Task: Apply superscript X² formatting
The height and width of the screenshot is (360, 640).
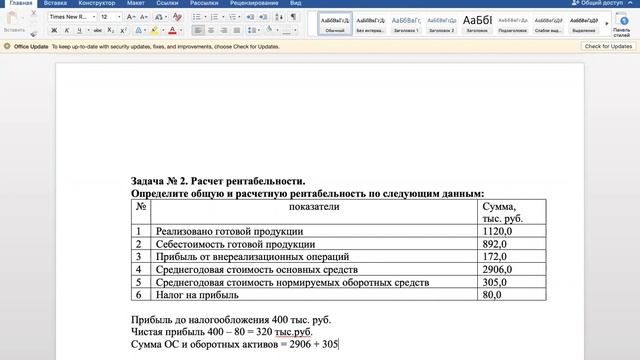Action: pyautogui.click(x=123, y=30)
